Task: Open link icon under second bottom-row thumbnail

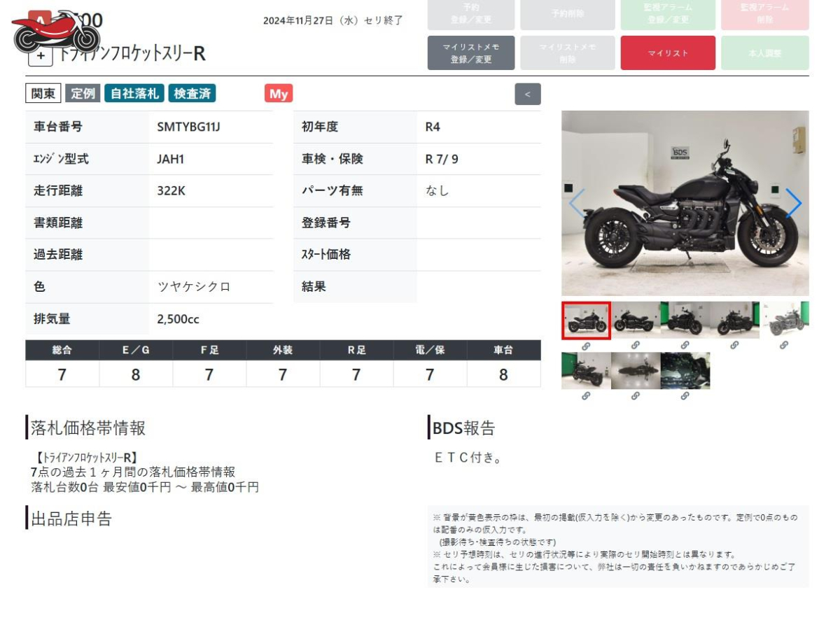Action: pos(635,396)
